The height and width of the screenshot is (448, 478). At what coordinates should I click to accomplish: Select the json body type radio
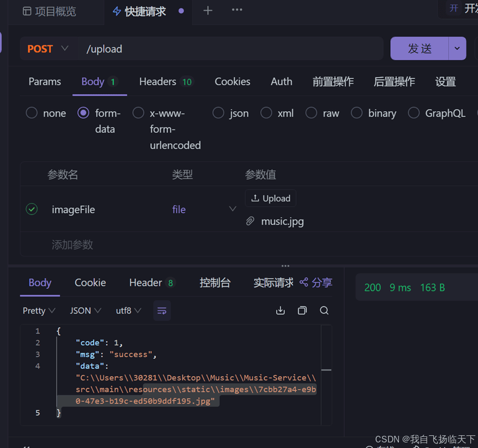point(218,113)
